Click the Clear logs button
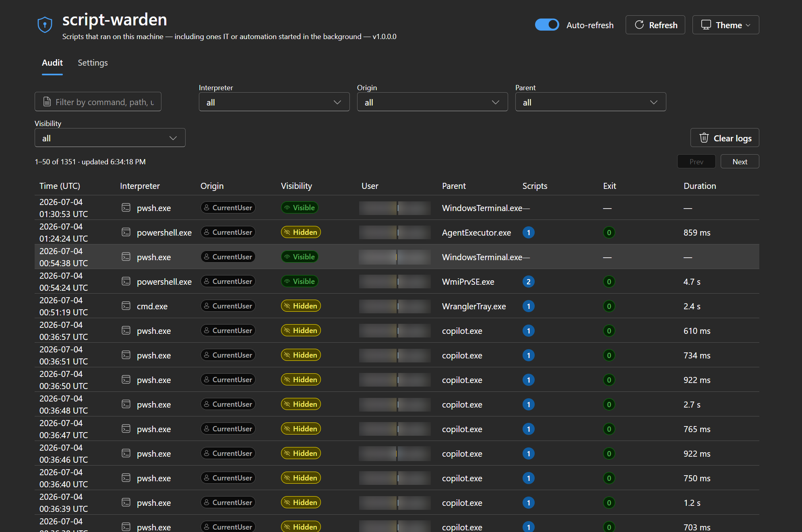The image size is (802, 532). pos(725,138)
